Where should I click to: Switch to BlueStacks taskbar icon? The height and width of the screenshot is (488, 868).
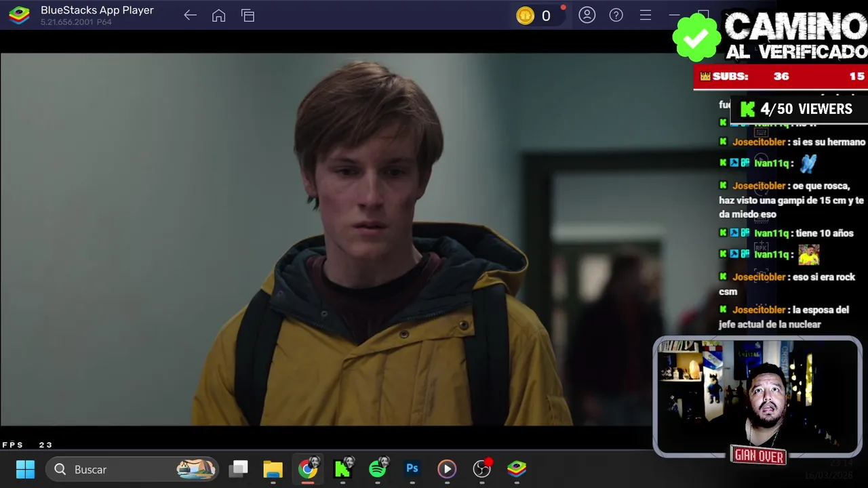tap(517, 468)
